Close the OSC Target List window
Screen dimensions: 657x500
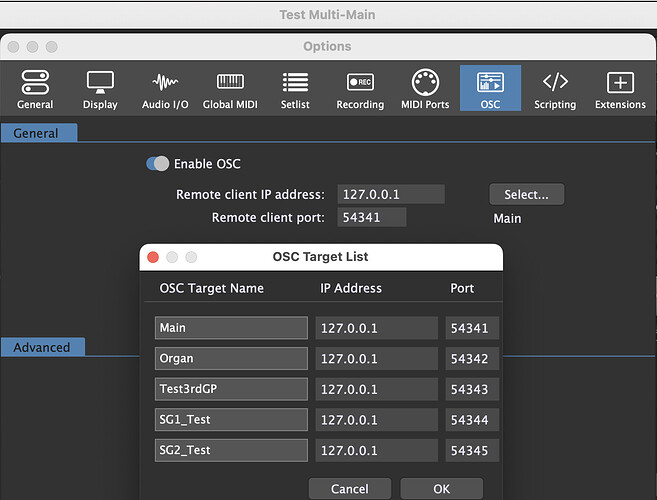pyautogui.click(x=153, y=257)
